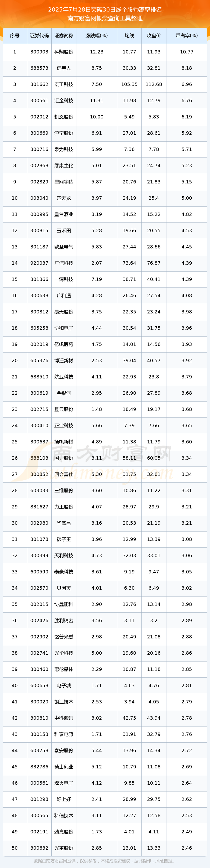
Task: Click stock name 扬帆新材
Action: (x=64, y=442)
